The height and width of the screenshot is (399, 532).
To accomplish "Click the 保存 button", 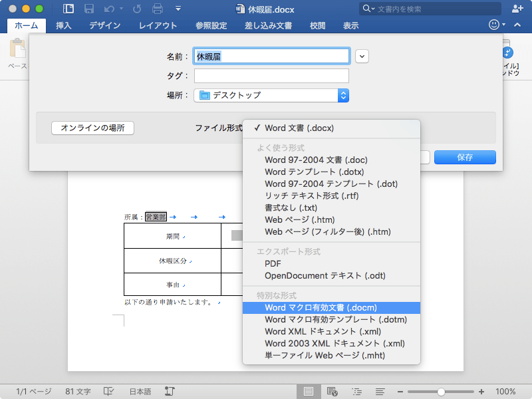I will 465,157.
